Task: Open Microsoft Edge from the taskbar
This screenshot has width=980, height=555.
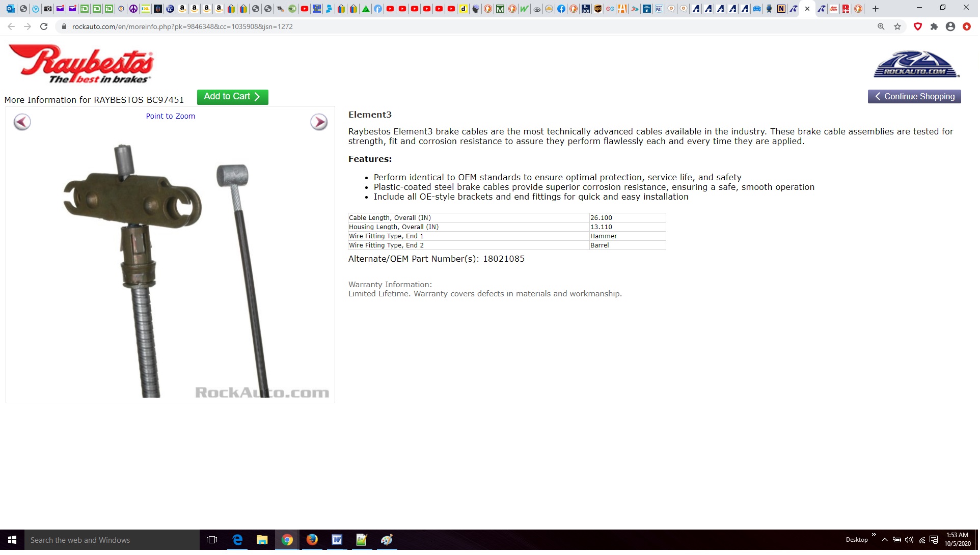Action: click(237, 541)
